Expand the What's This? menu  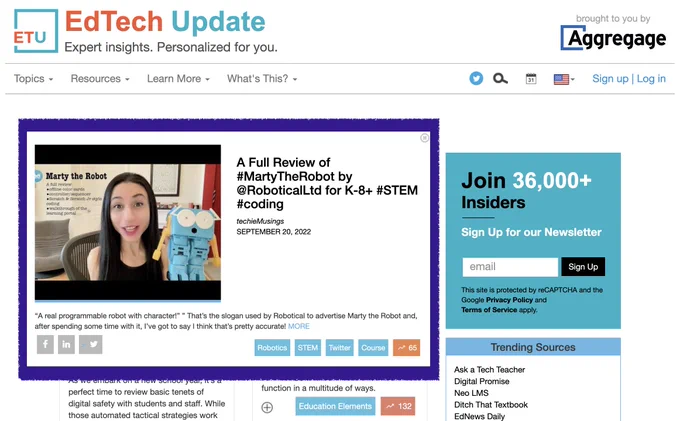tap(262, 79)
